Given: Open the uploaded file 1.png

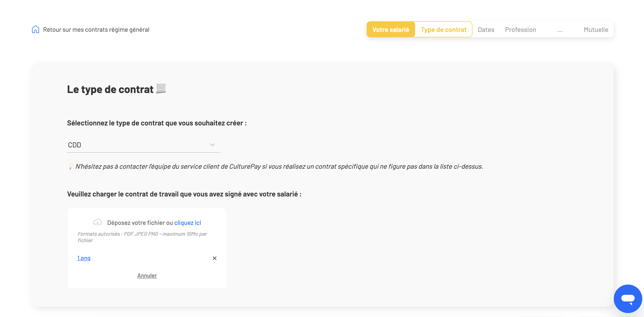Looking at the screenshot, I should 84,258.
